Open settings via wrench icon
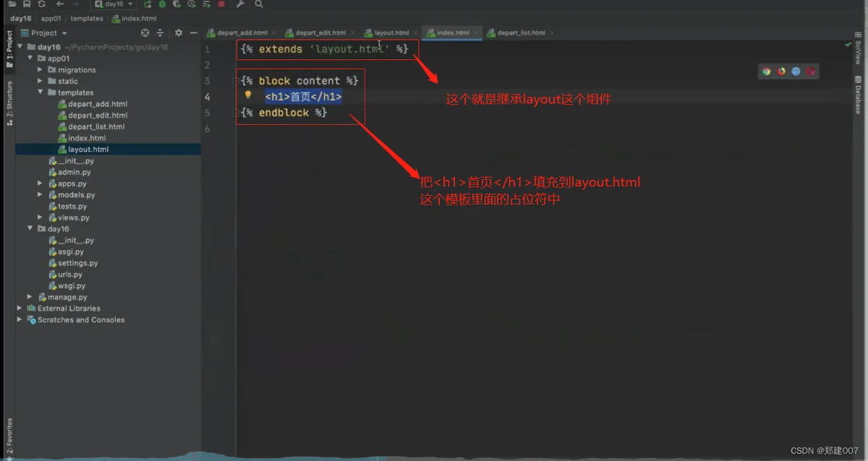The width and height of the screenshot is (868, 461). point(241,4)
